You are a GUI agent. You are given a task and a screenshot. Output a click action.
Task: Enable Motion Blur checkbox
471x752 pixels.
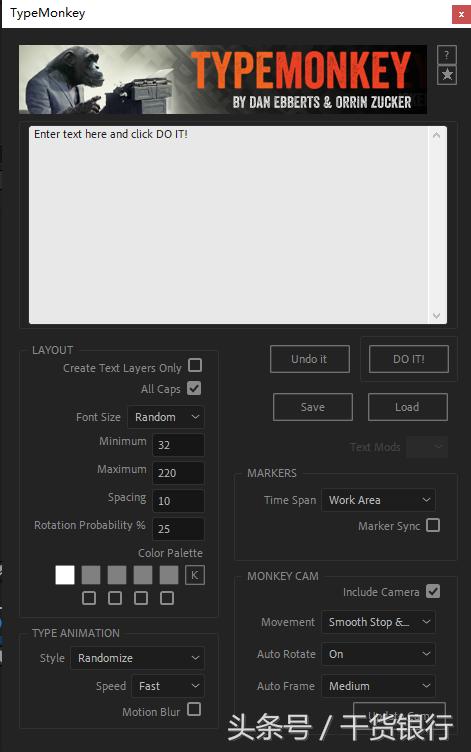(x=194, y=709)
